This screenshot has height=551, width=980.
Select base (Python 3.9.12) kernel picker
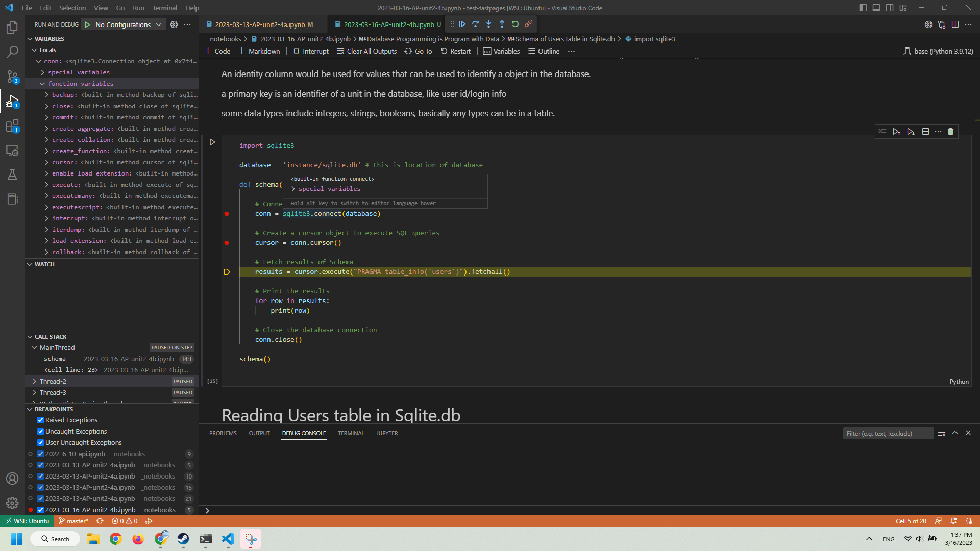click(x=938, y=51)
